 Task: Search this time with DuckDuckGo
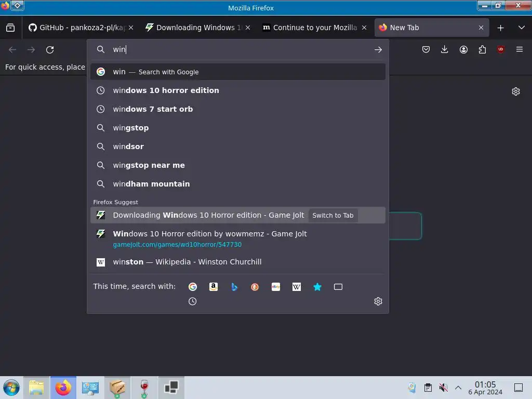pyautogui.click(x=255, y=287)
